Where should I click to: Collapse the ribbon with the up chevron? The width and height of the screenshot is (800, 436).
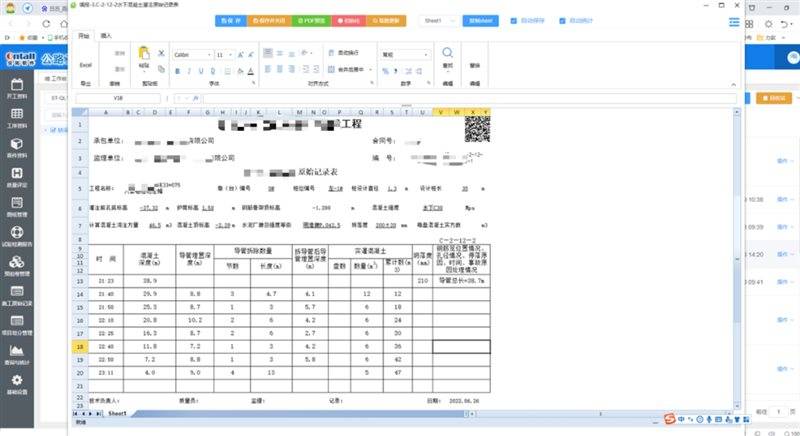tap(733, 85)
